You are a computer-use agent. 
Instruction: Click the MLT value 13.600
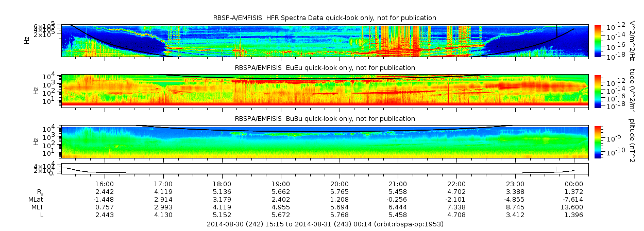click(574, 207)
